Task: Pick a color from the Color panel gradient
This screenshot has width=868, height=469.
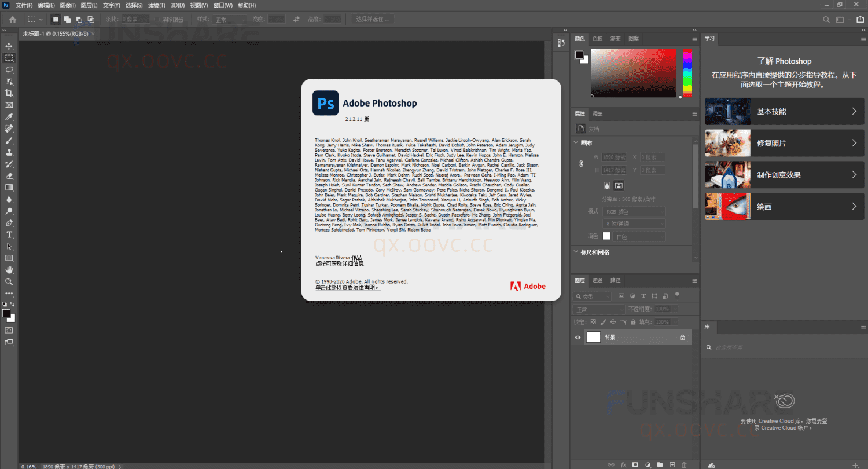Action: pyautogui.click(x=634, y=72)
